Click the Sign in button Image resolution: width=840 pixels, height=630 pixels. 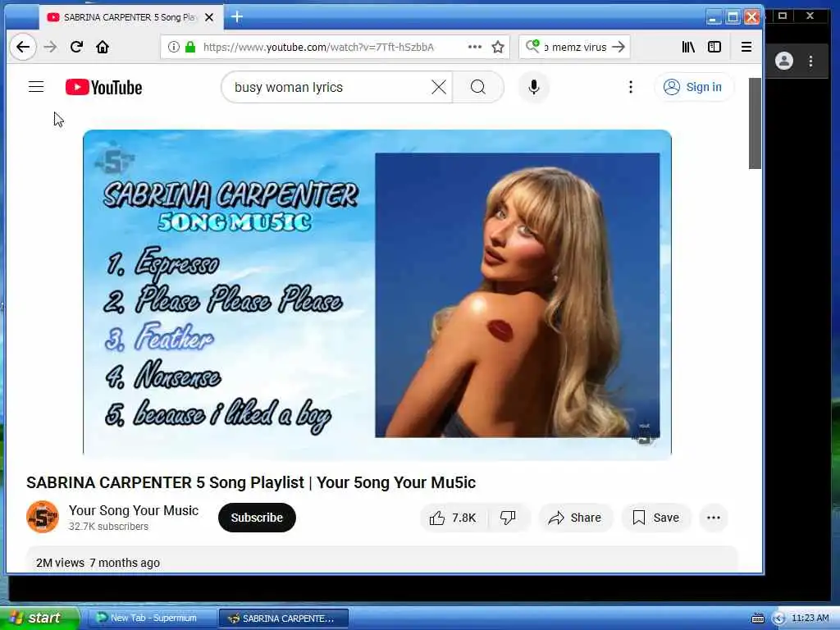click(693, 87)
